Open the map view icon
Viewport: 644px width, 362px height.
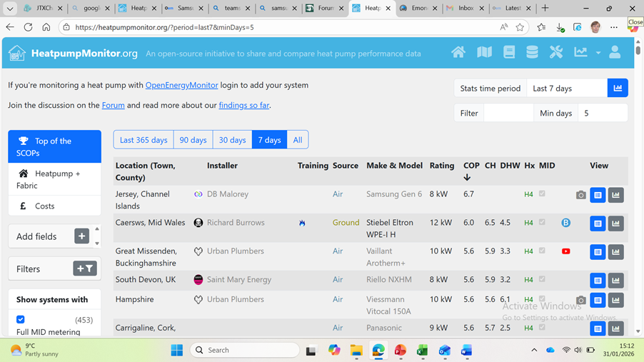[484, 53]
